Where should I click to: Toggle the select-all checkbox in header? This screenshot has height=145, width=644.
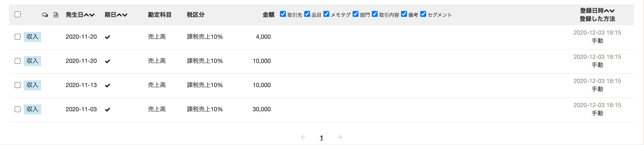(18, 14)
